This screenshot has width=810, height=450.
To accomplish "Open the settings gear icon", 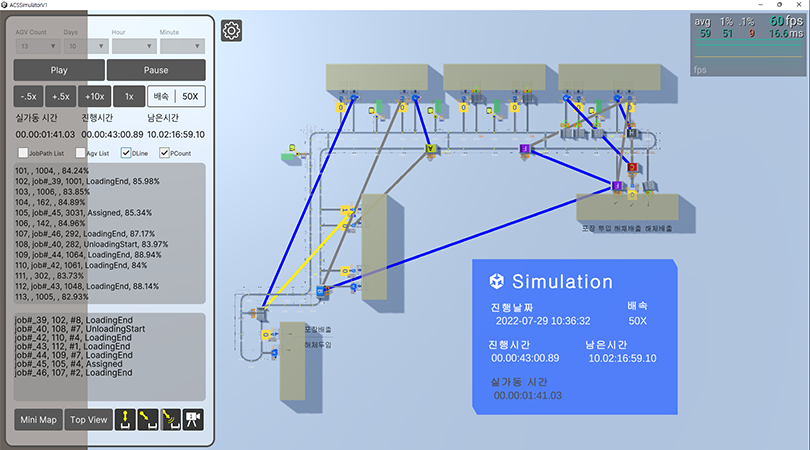I will click(231, 31).
